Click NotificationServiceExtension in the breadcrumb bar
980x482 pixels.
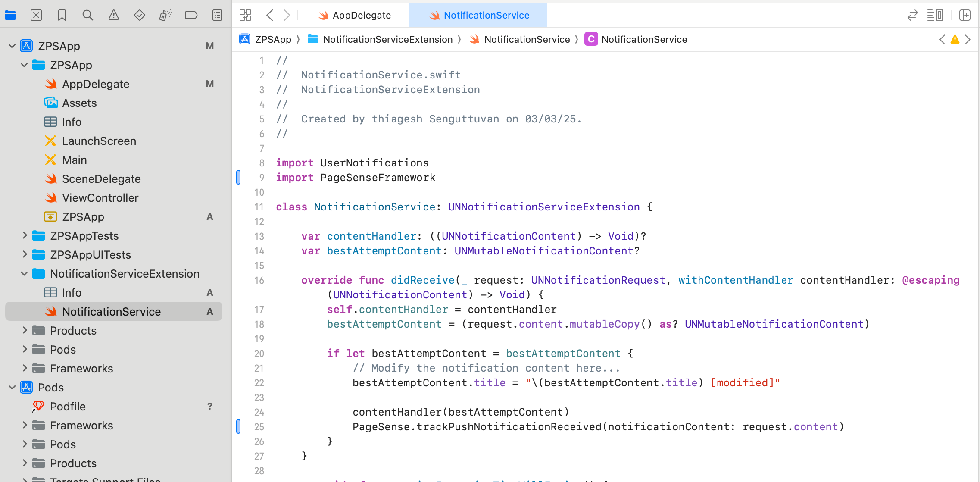(387, 39)
